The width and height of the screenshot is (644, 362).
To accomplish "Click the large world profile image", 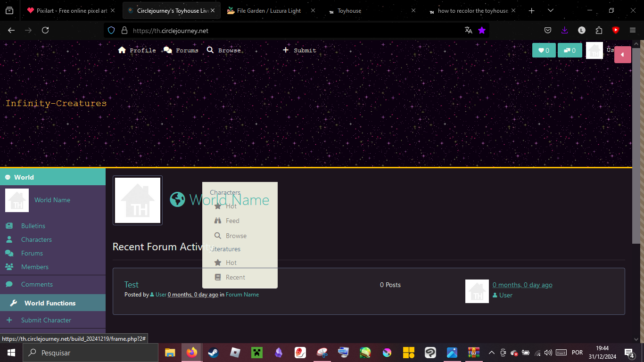I will pos(138,200).
